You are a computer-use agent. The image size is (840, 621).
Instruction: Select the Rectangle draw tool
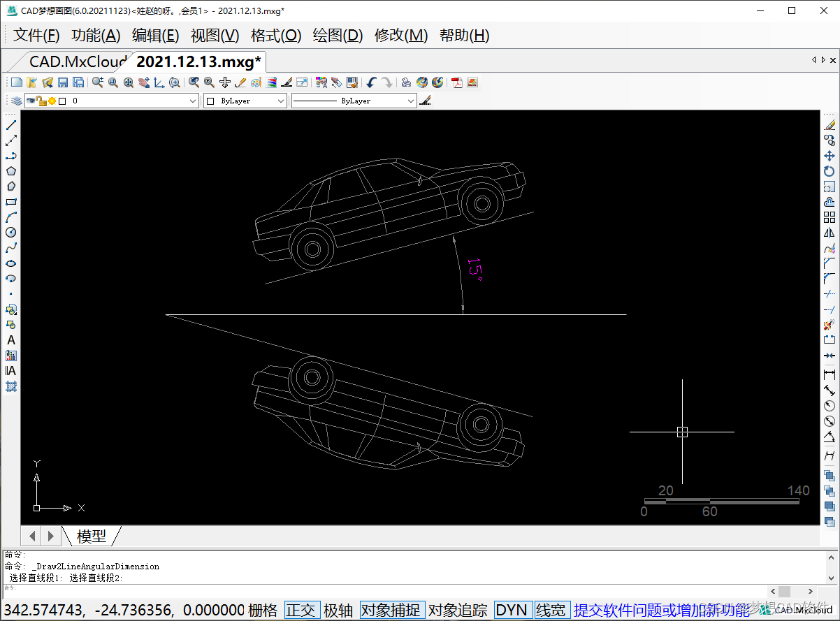coord(11,202)
